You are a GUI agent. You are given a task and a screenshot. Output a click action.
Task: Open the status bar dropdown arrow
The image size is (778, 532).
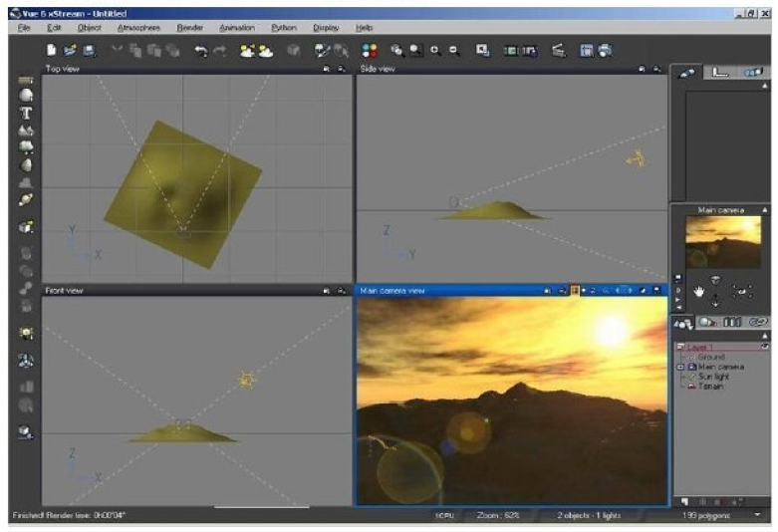[x=757, y=515]
